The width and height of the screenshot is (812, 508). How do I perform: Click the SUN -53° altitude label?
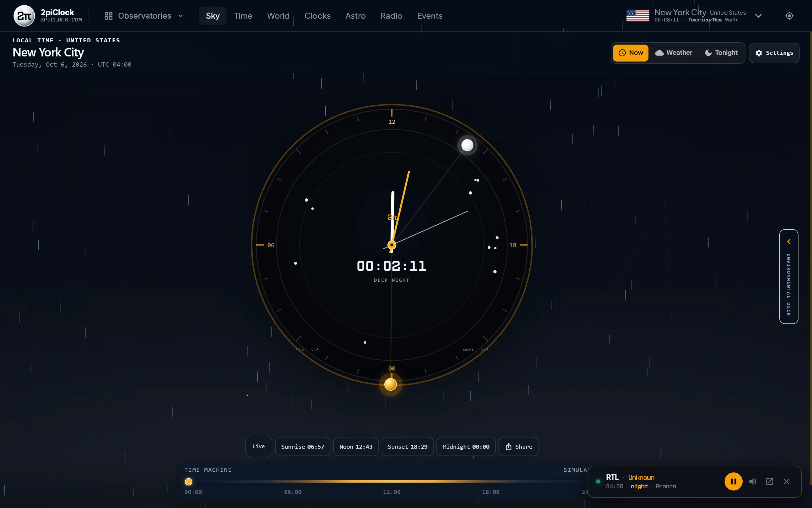click(x=307, y=350)
